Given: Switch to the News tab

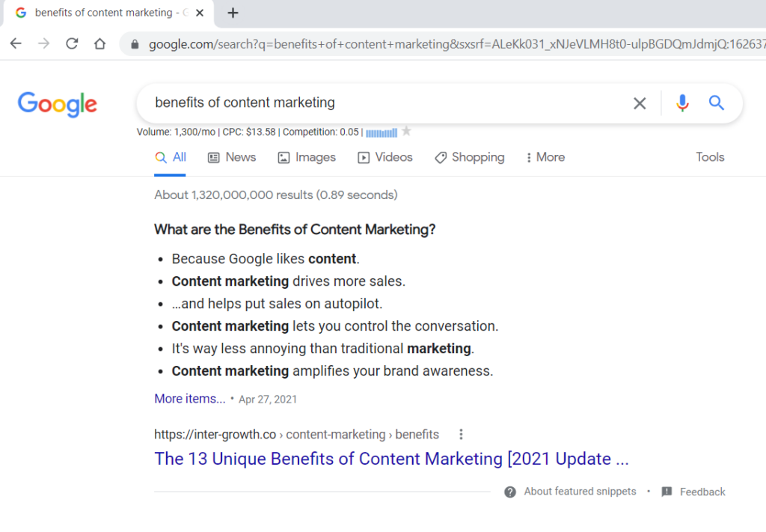Looking at the screenshot, I should point(232,157).
